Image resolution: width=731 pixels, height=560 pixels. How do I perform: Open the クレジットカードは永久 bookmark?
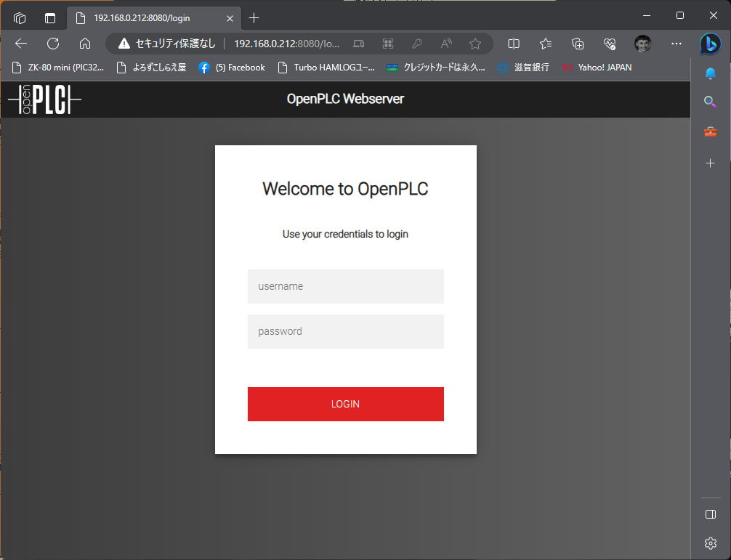tap(436, 68)
